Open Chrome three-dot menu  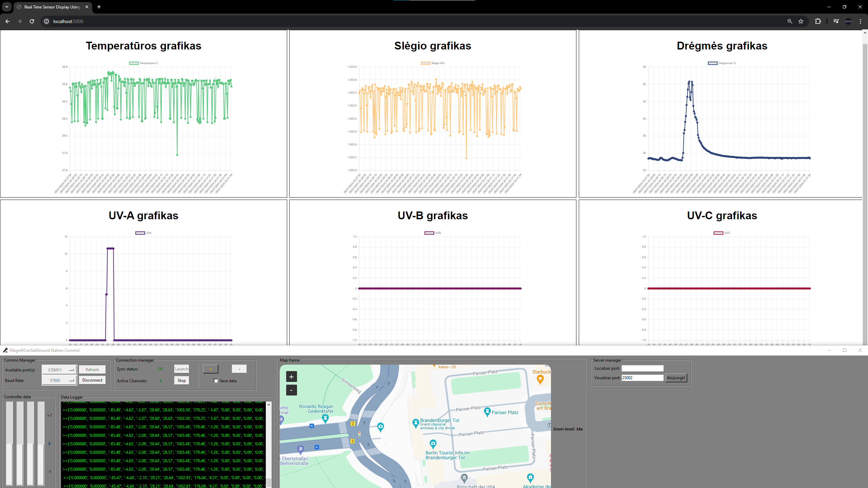861,21
